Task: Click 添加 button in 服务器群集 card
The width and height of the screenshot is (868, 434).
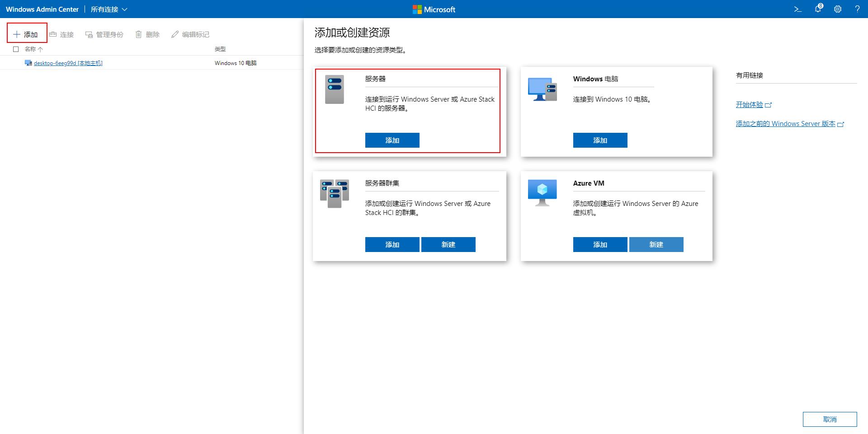Action: [x=392, y=244]
